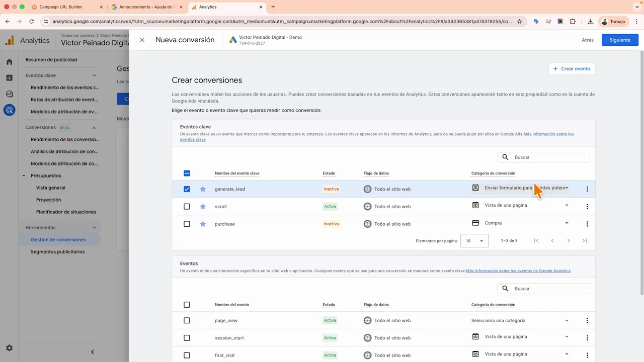Viewport: 644px width, 362px height.
Task: Check the page_view event checkbox
Action: 187,321
